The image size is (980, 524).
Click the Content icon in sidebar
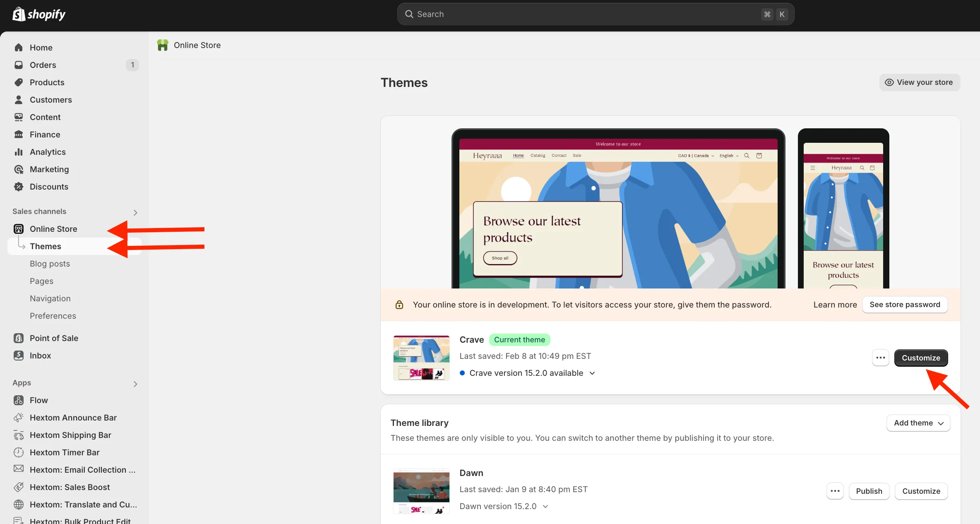19,117
